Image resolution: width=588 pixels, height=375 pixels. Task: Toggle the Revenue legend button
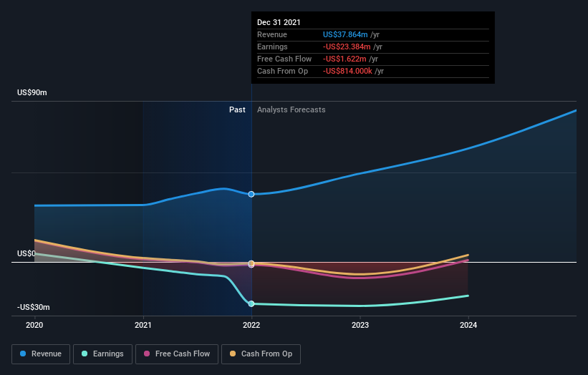pyautogui.click(x=41, y=354)
